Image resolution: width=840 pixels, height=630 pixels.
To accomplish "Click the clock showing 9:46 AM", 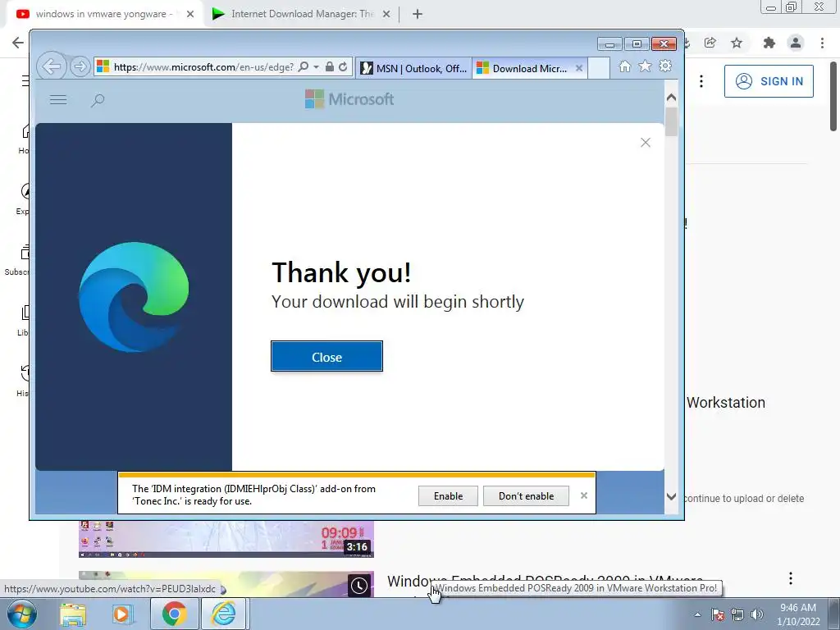I will click(798, 614).
